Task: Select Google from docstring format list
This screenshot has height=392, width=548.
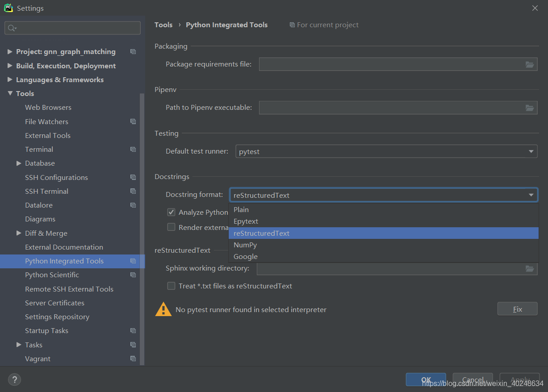Action: pos(246,256)
